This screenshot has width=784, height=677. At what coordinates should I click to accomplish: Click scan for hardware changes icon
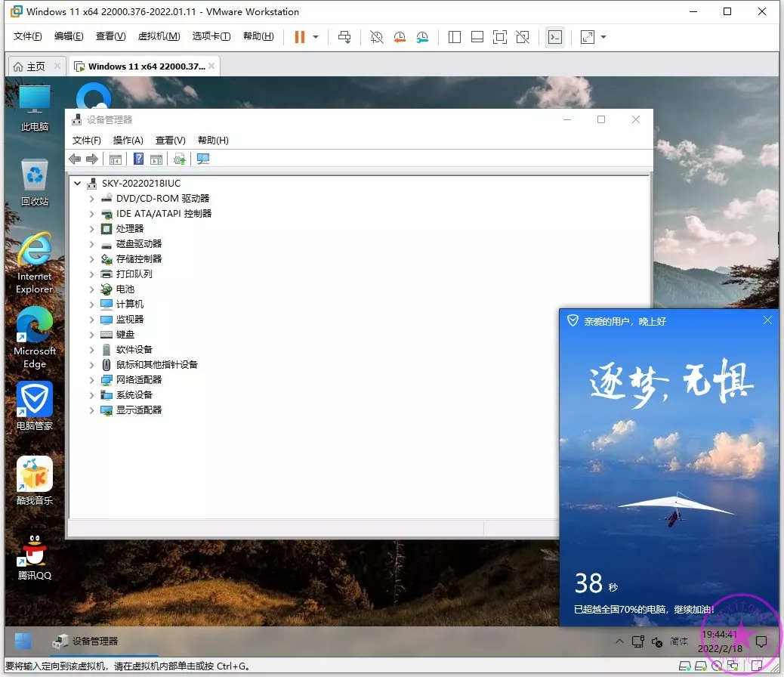click(x=202, y=159)
